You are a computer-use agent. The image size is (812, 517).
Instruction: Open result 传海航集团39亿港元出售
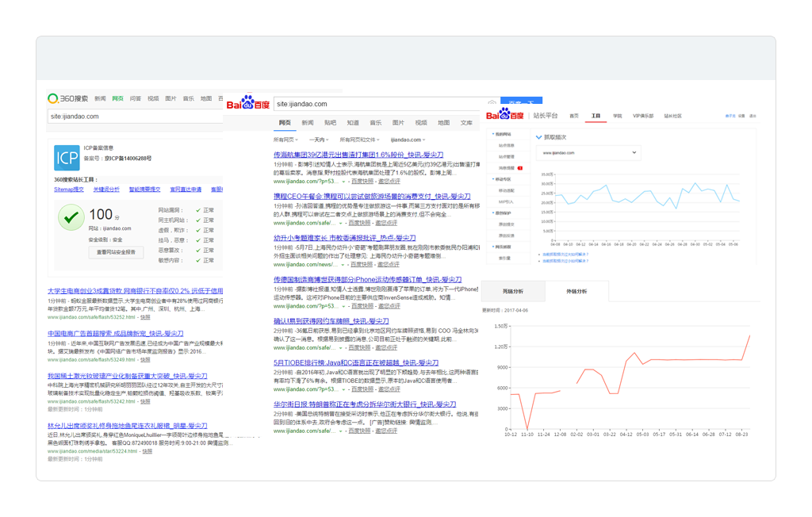[x=358, y=155]
